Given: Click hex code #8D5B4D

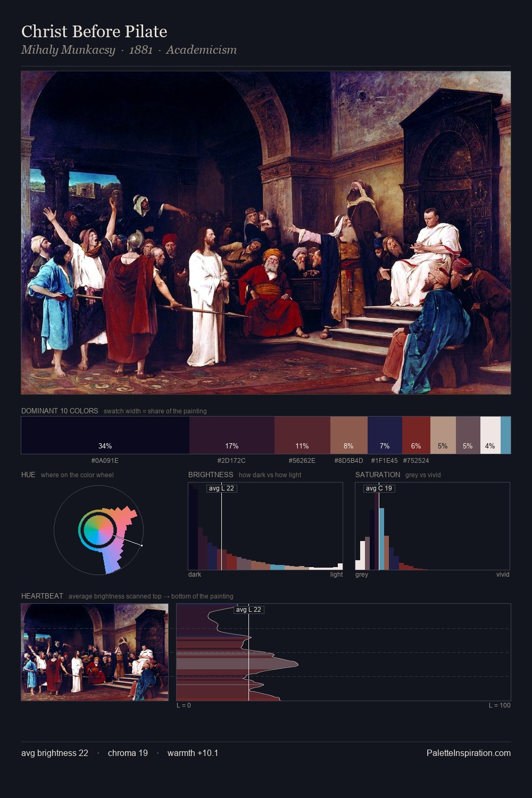Looking at the screenshot, I should coord(348,461).
